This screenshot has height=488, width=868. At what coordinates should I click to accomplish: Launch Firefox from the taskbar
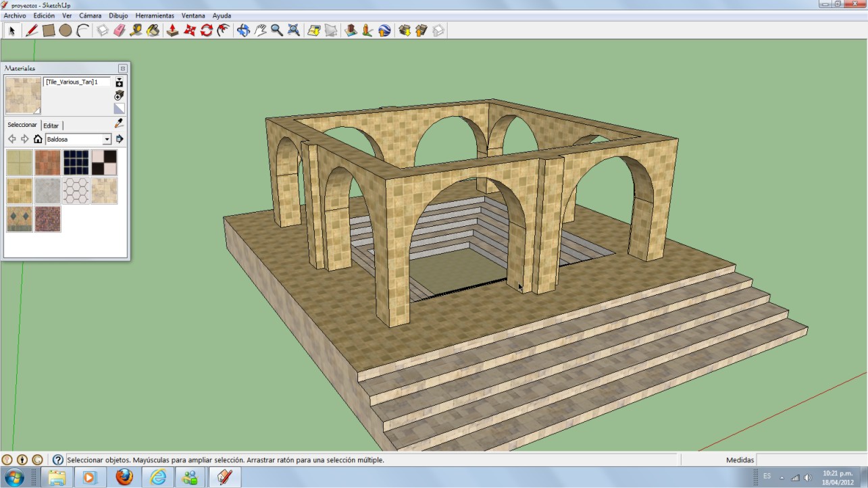[124, 477]
